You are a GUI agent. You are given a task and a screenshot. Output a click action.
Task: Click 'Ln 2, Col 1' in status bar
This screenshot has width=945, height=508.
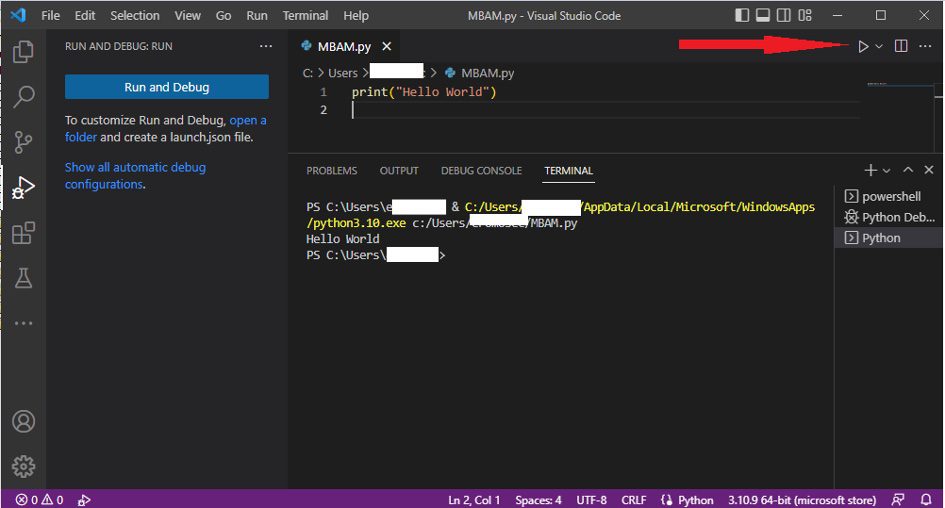[474, 500]
